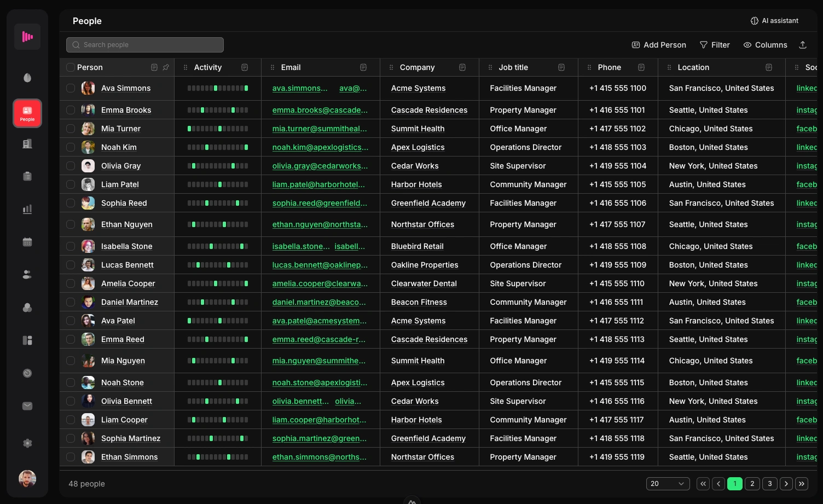
Task: Pin the Person column
Action: coord(166,67)
